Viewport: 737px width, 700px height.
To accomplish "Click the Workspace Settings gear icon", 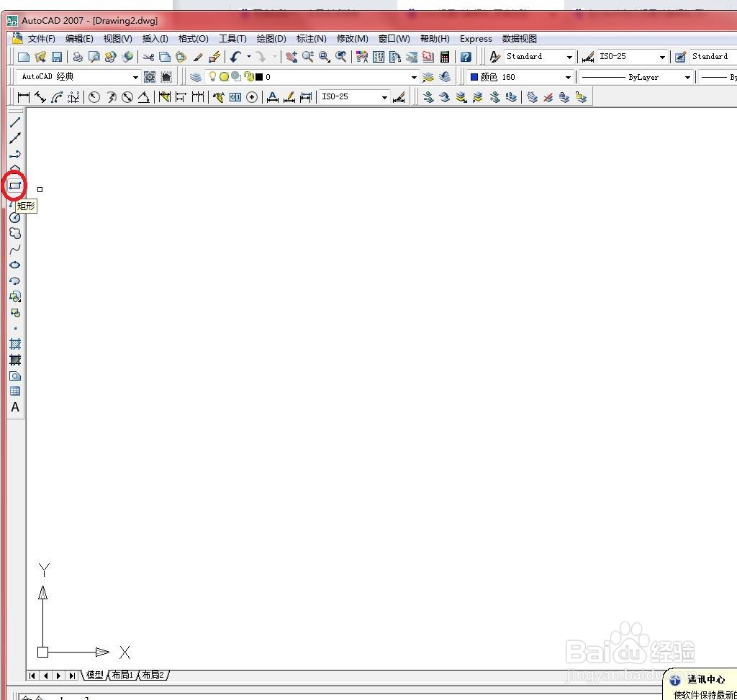I will point(150,76).
